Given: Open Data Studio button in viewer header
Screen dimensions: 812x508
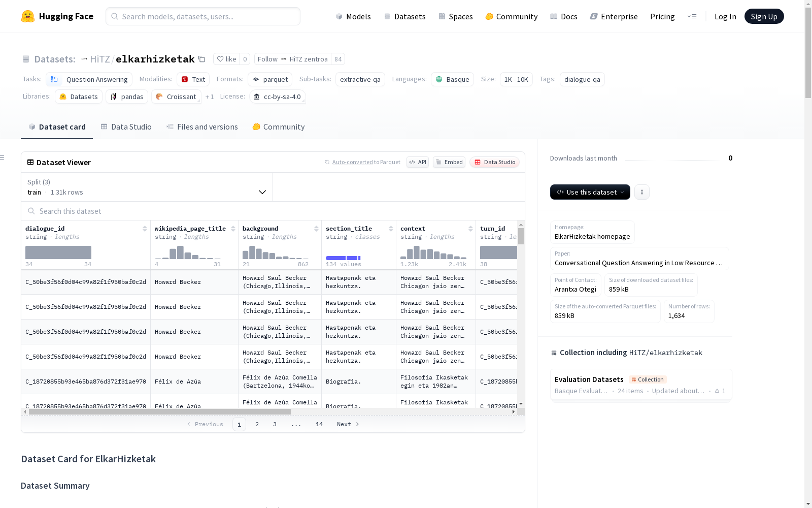Looking at the screenshot, I should tap(495, 162).
